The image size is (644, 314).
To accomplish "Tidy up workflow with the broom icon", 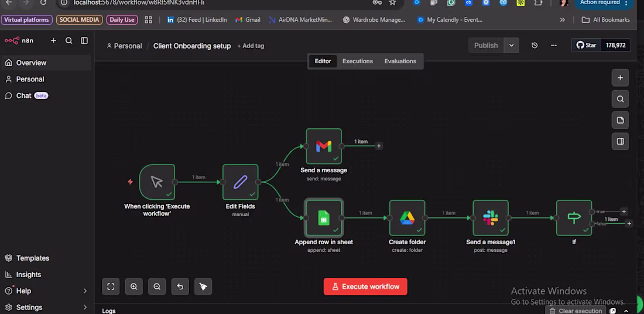I will 203,286.
